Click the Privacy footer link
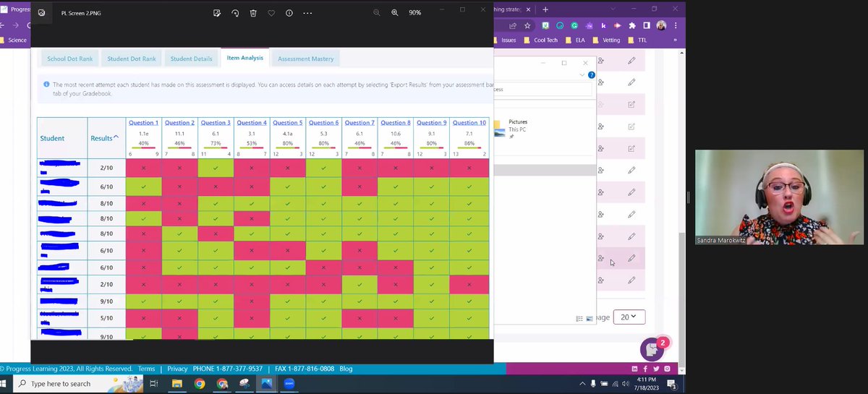The width and height of the screenshot is (868, 394). coord(177,369)
